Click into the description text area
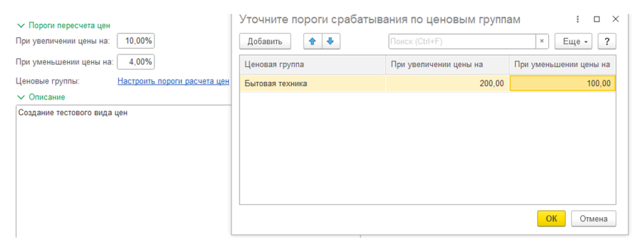This screenshot has height=246, width=644. [x=124, y=171]
